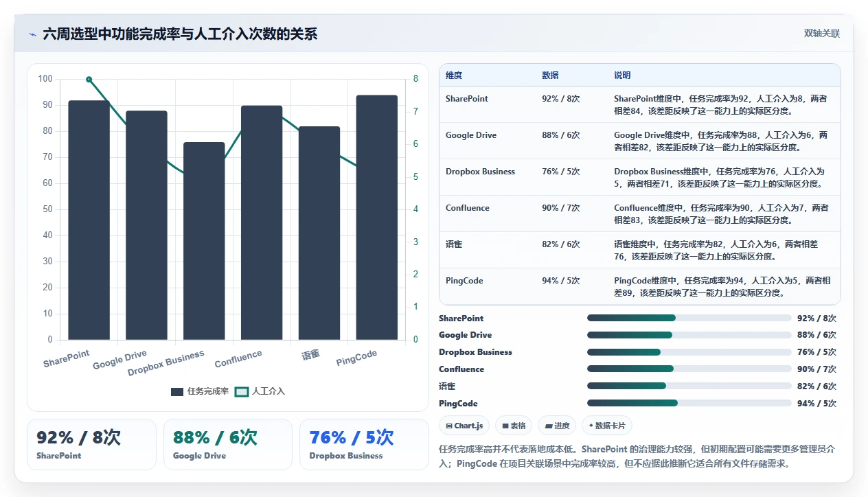Select the 语雀 table row name
The image size is (868, 497).
point(454,244)
